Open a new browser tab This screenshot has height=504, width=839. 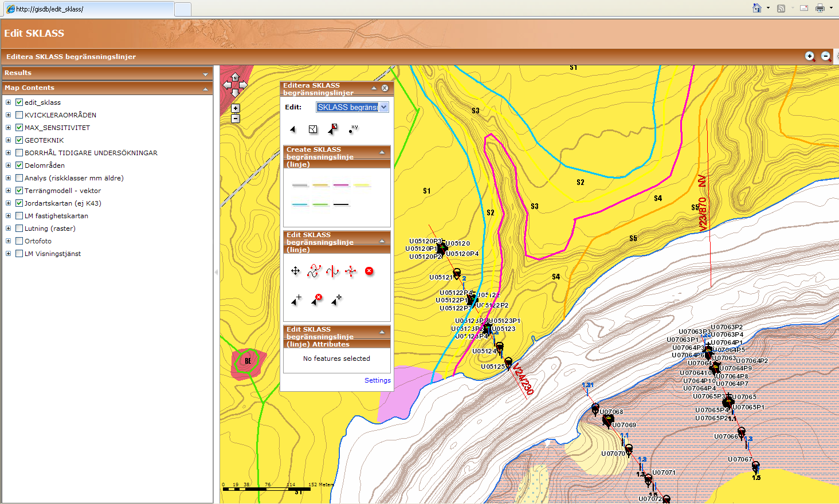point(182,9)
